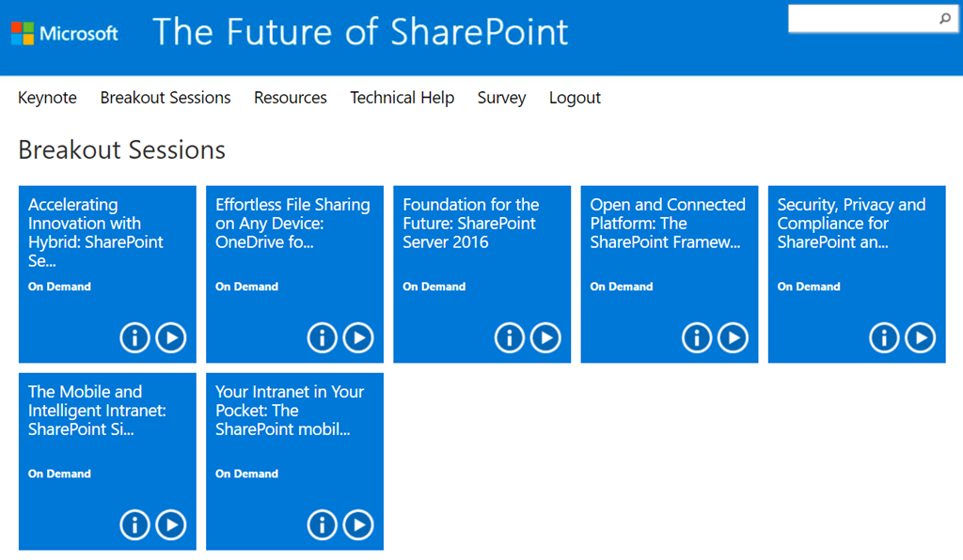The width and height of the screenshot is (963, 560).
Task: View info for Foundation for the Future
Action: pyautogui.click(x=509, y=337)
